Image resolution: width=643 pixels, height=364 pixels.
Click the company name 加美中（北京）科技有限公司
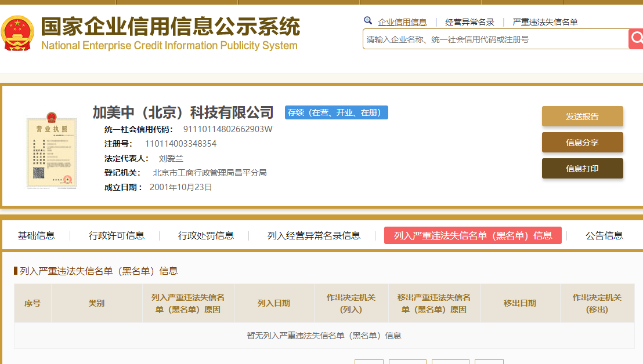click(183, 112)
